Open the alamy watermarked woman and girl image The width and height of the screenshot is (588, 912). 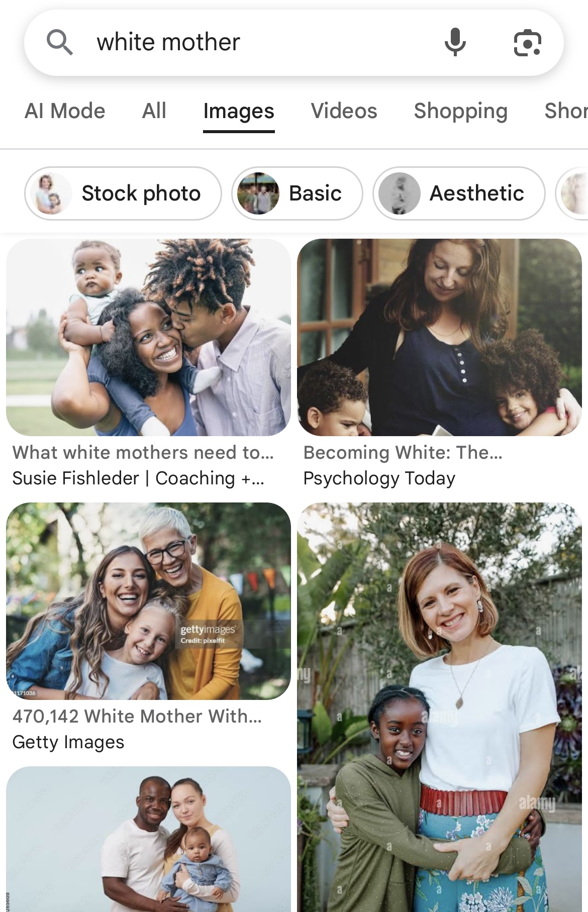coord(439,707)
